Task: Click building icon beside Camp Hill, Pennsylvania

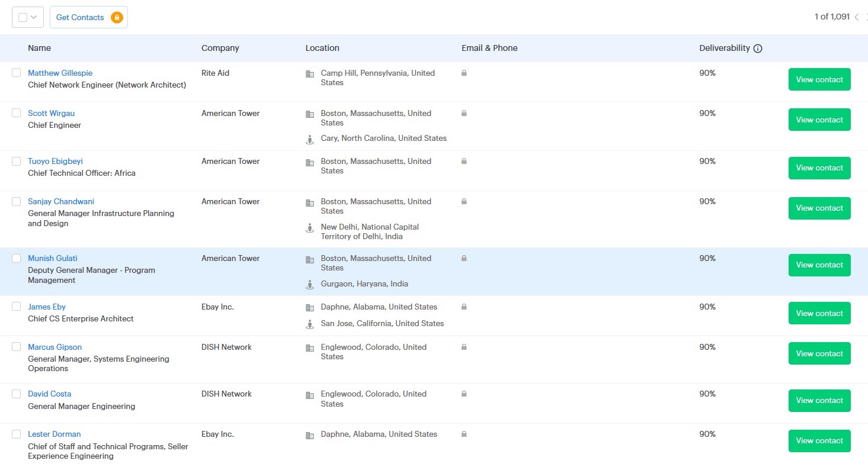Action: point(310,74)
